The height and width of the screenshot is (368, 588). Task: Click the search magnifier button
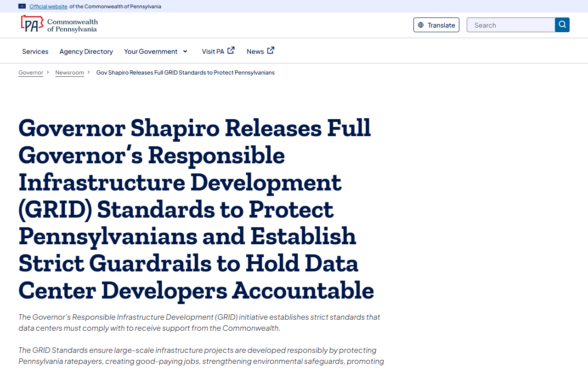[x=562, y=25]
